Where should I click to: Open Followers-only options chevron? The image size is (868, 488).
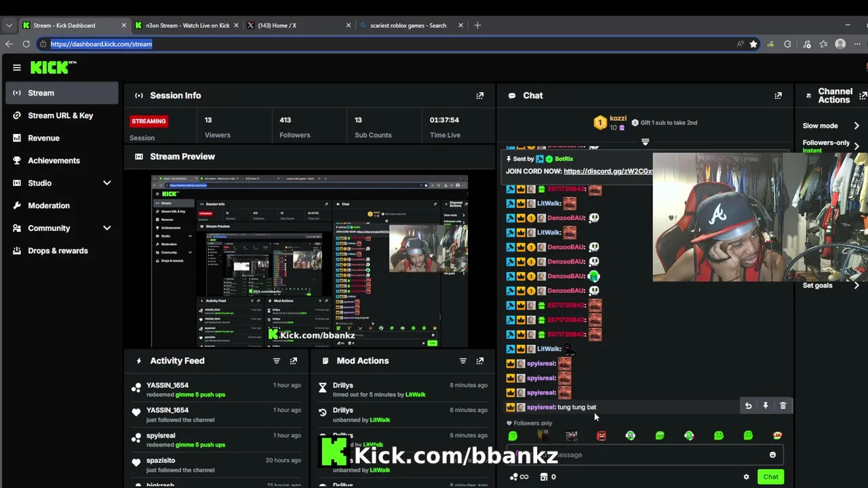coord(856,146)
